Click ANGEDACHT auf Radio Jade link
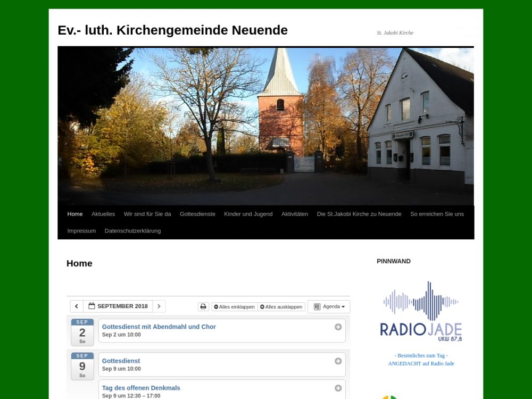This screenshot has height=399, width=532. pyautogui.click(x=421, y=364)
